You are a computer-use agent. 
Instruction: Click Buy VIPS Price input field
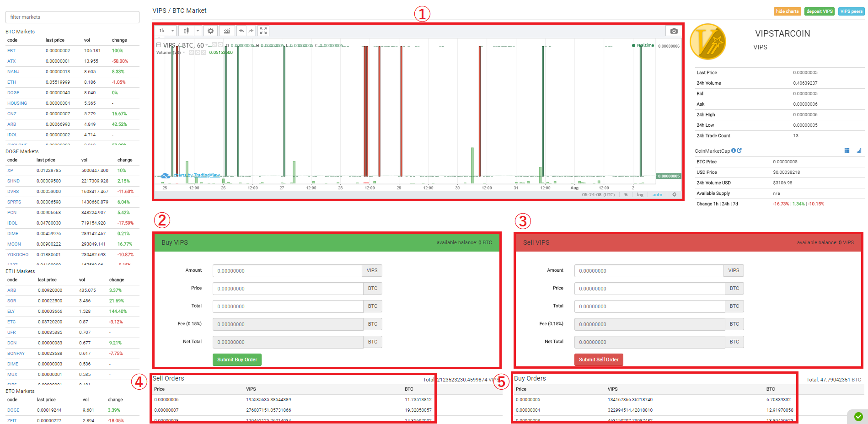pos(288,289)
